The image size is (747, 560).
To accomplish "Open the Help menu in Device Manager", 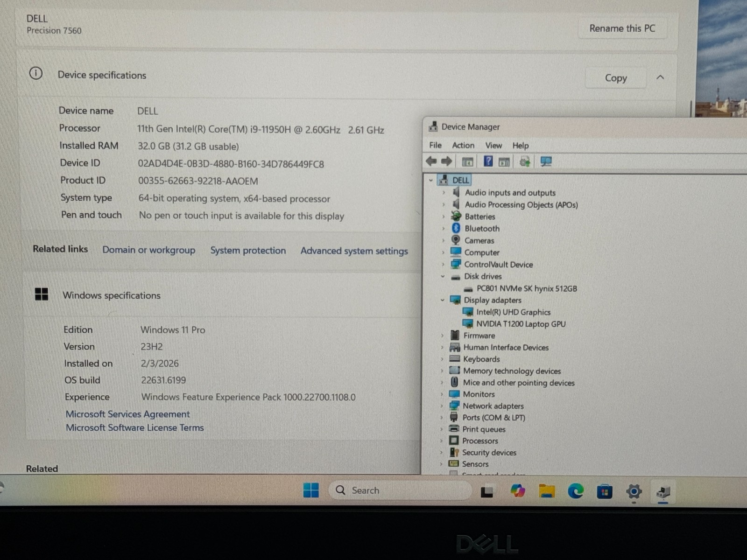I will 521,146.
